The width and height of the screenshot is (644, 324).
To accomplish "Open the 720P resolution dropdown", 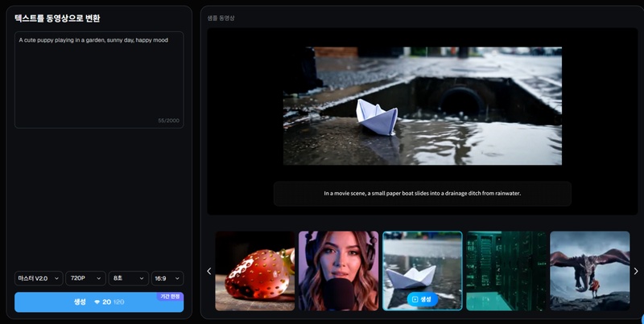I will pyautogui.click(x=86, y=278).
